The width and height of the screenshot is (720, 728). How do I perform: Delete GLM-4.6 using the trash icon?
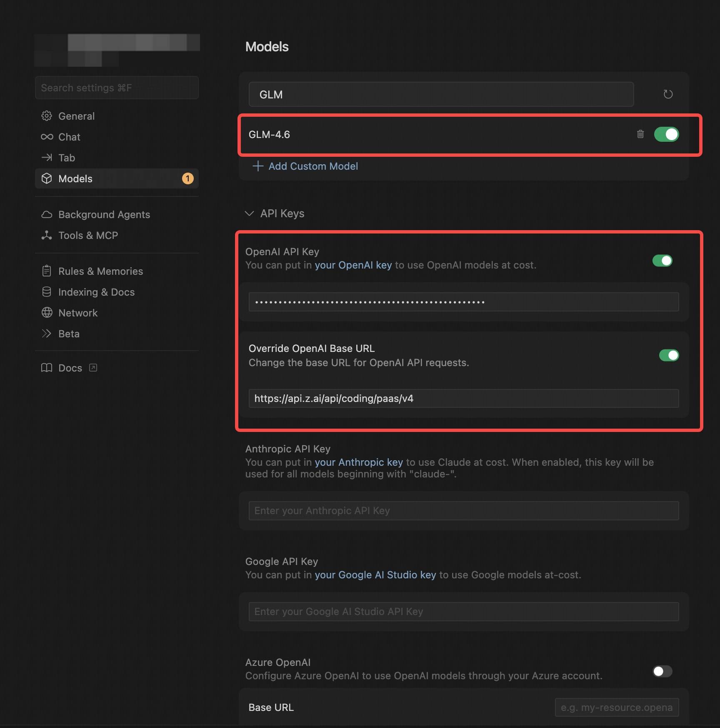point(640,134)
